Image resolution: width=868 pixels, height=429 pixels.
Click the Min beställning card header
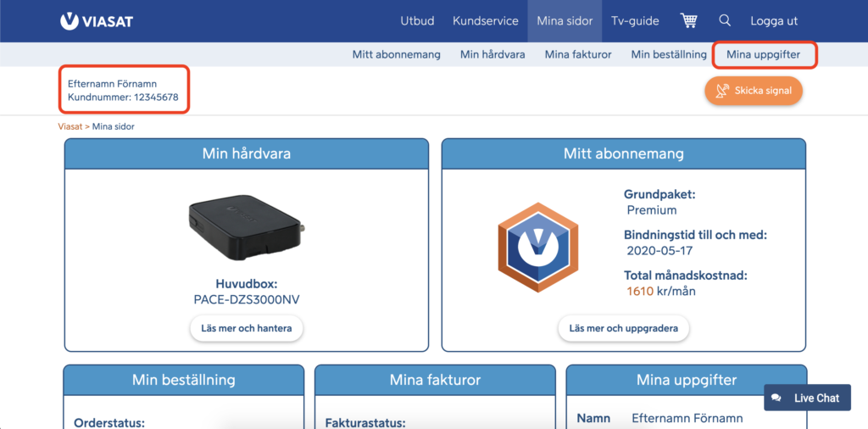(184, 380)
